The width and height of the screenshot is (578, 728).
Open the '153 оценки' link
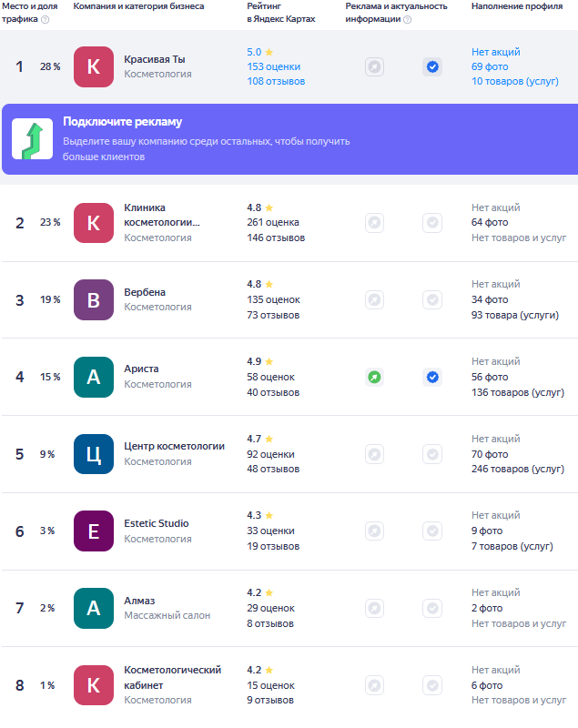tap(273, 66)
